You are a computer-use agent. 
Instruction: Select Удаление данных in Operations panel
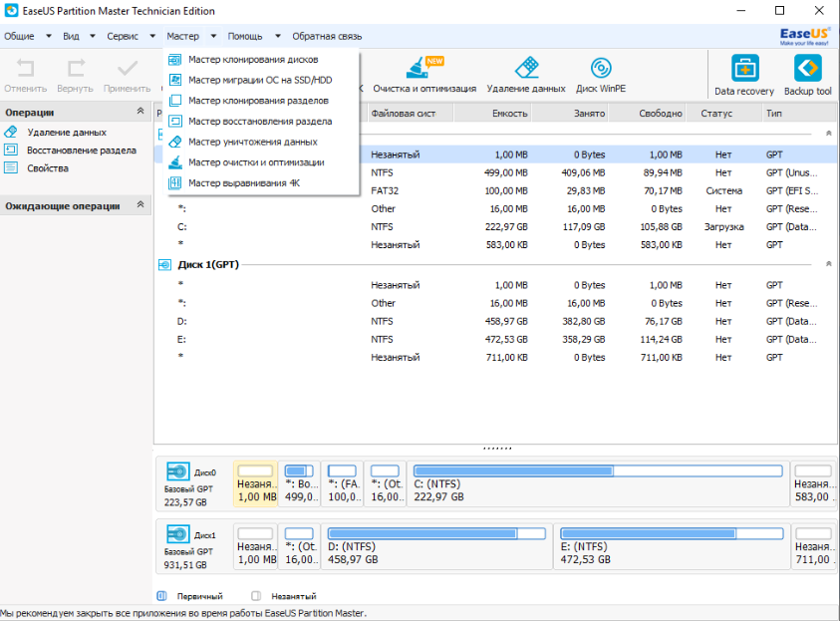click(x=67, y=133)
